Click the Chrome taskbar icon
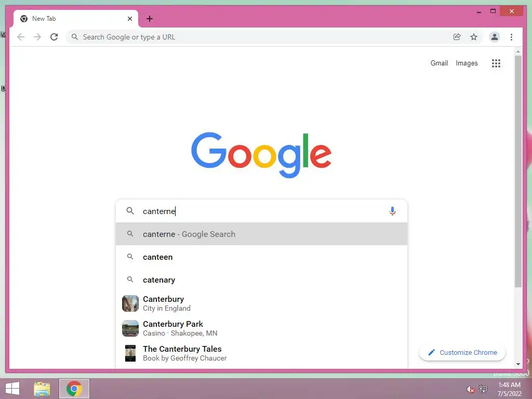 coord(74,389)
